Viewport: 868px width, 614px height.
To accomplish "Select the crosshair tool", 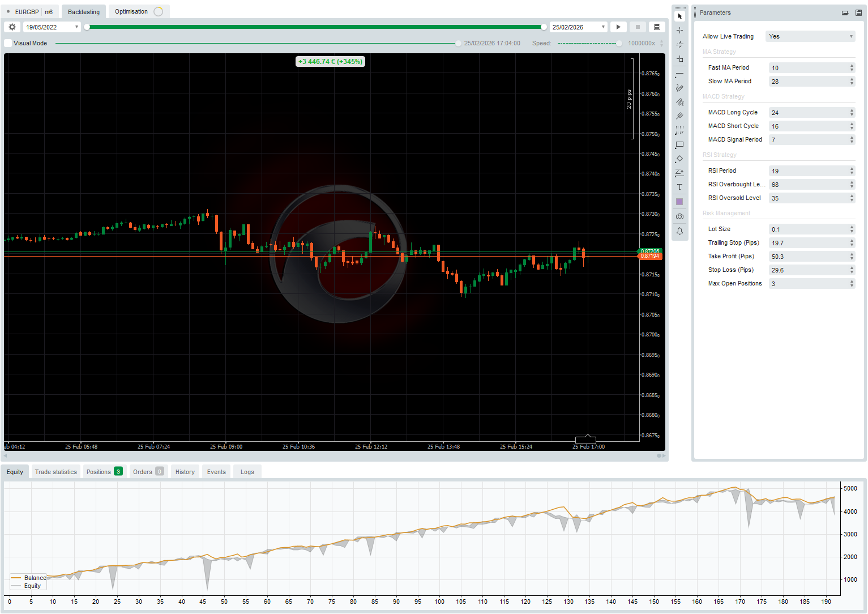I will coord(679,30).
